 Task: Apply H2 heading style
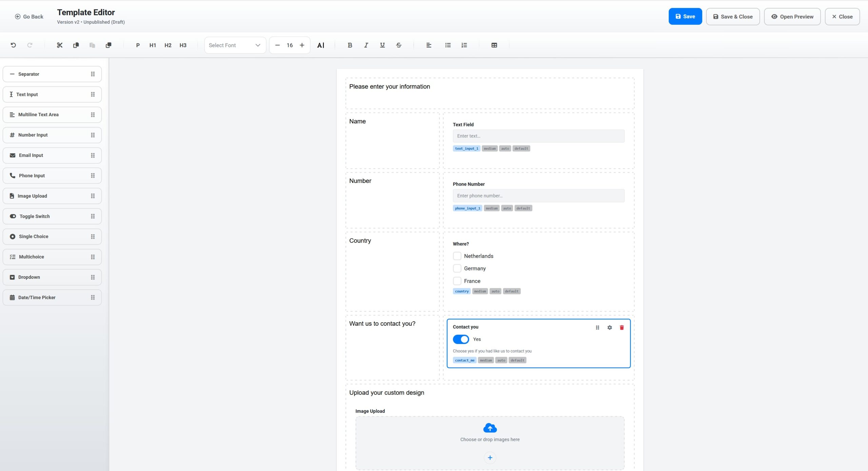tap(168, 45)
